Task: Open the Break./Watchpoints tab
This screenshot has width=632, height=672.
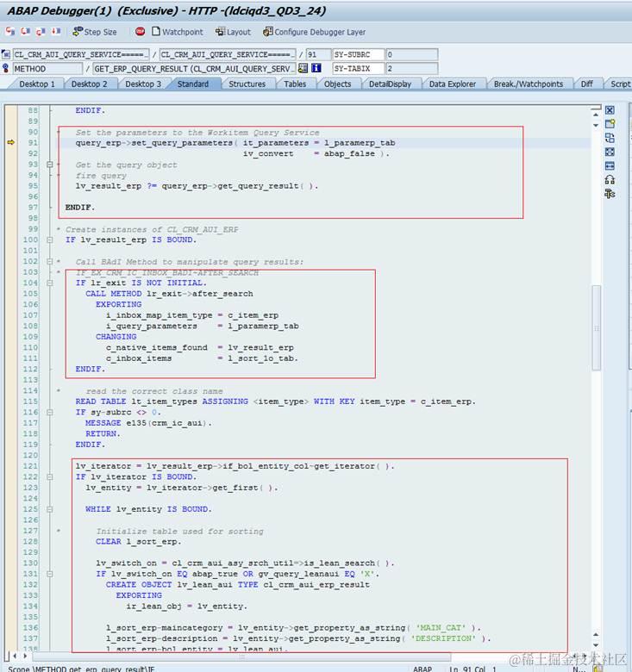Action: [x=529, y=84]
